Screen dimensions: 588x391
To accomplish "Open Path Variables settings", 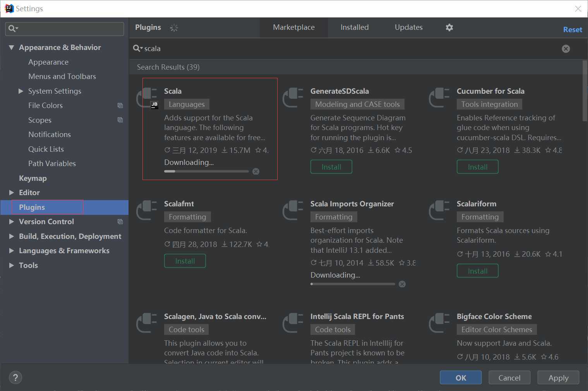I will tap(52, 163).
